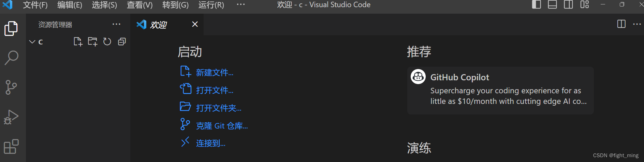This screenshot has width=644, height=162.
Task: Click the 资源管理器 panel title
Action: coord(55,25)
